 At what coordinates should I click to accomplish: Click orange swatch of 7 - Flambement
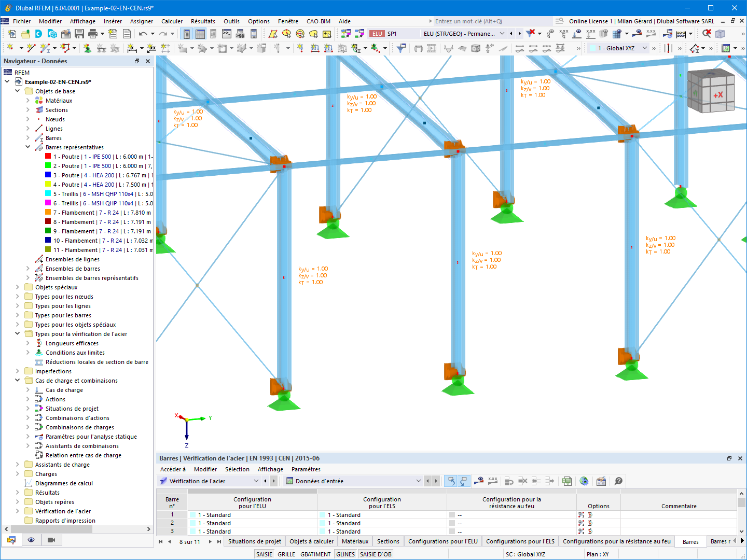coord(48,212)
